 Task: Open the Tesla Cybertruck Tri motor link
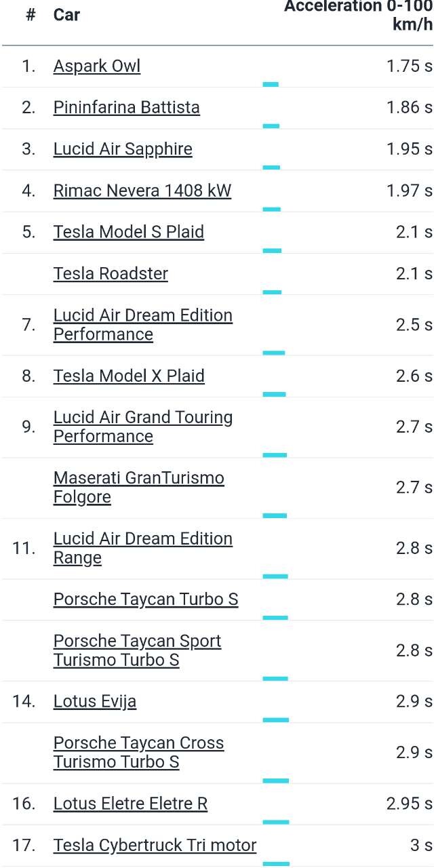pyautogui.click(x=155, y=845)
